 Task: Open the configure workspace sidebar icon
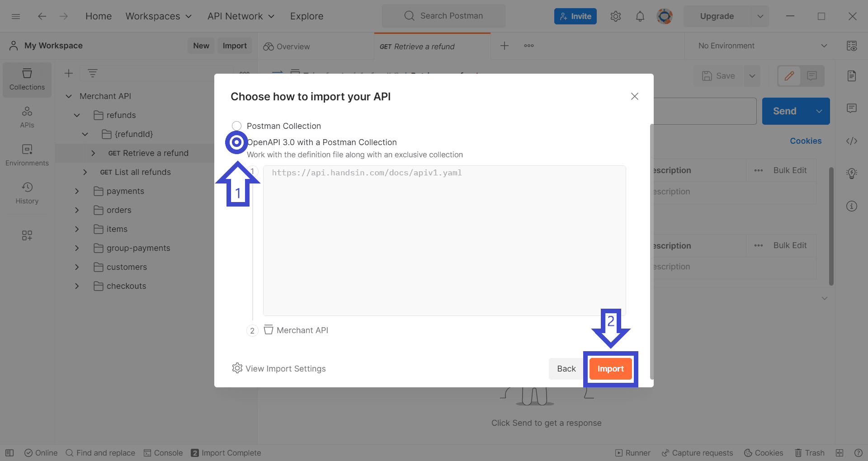coord(27,235)
